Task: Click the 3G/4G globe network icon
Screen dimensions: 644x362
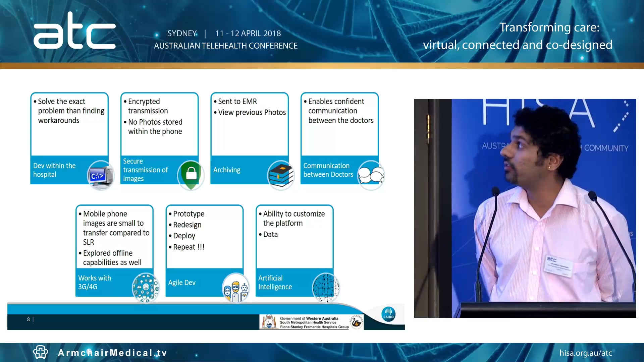Action: coord(146,287)
